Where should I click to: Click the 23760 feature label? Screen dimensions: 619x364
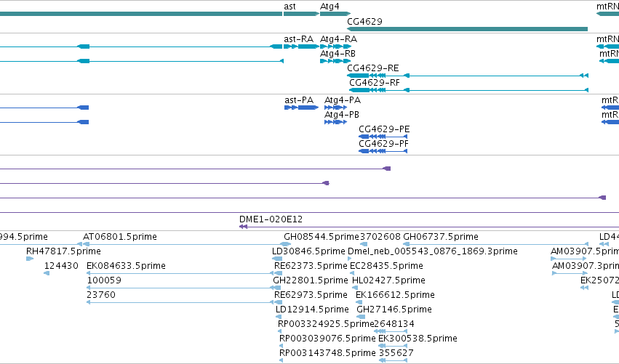click(101, 295)
